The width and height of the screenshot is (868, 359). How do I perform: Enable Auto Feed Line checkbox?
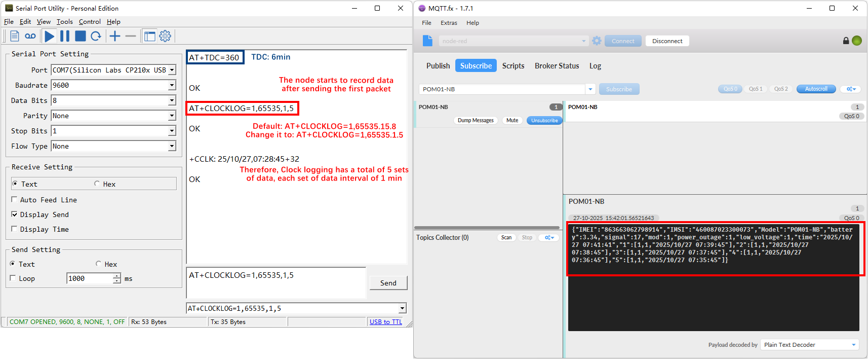(x=14, y=199)
